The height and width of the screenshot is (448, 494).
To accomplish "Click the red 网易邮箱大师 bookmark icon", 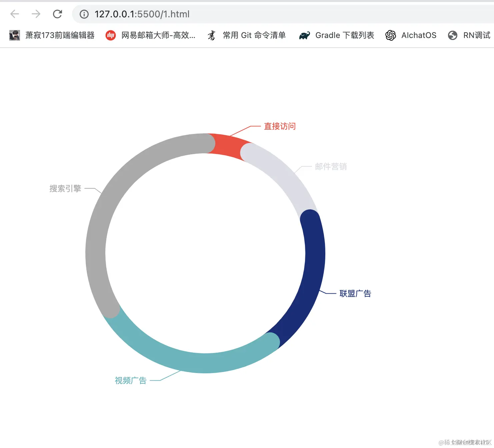I will click(x=110, y=35).
